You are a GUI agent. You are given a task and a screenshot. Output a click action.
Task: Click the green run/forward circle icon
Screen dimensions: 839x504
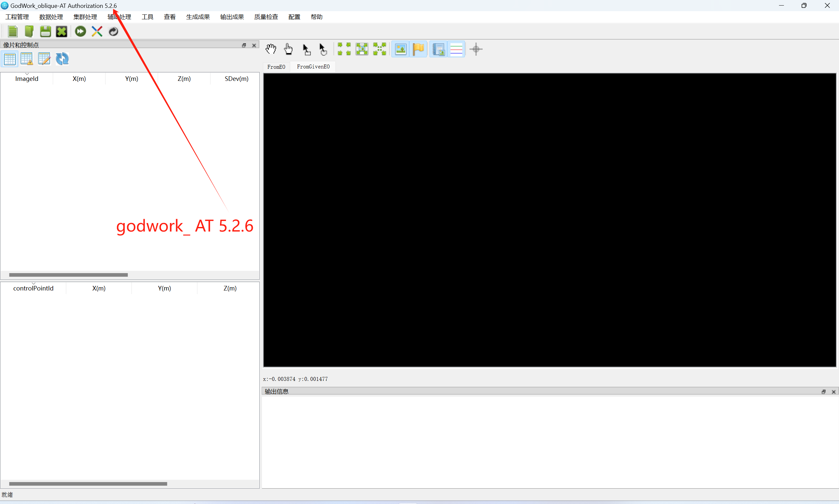[x=81, y=31]
